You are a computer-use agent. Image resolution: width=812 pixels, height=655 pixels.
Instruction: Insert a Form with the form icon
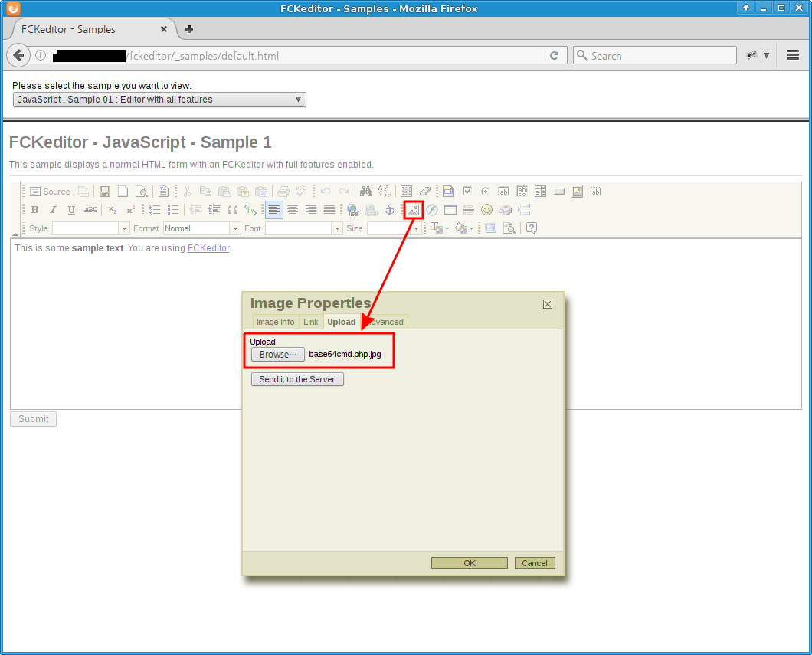[448, 192]
